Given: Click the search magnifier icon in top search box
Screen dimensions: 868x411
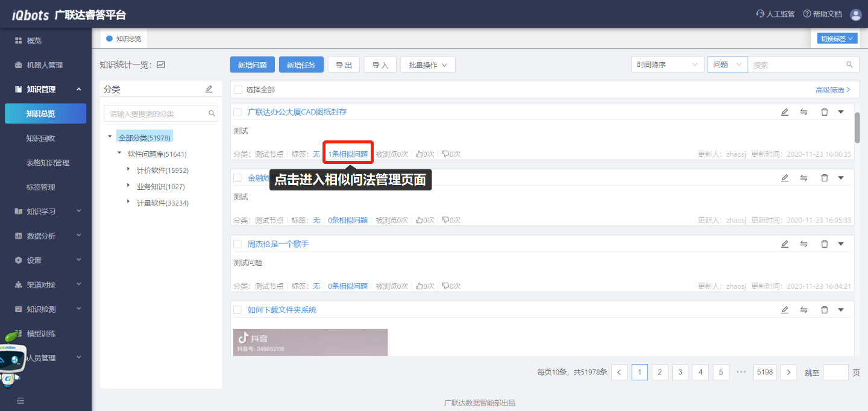Looking at the screenshot, I should [850, 65].
